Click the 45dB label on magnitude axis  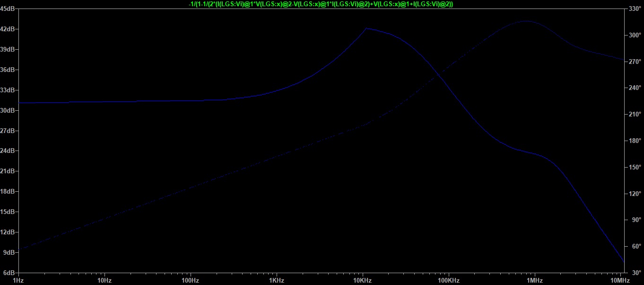coord(7,9)
